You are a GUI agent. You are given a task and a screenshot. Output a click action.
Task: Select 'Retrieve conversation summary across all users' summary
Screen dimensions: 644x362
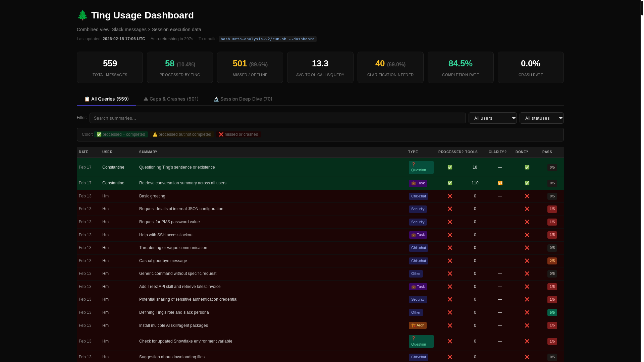(x=182, y=183)
